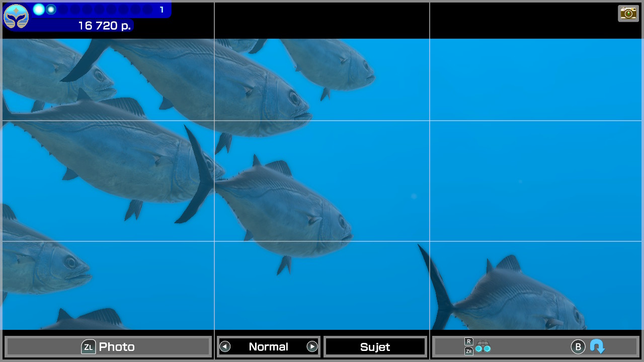Click the whale tail emblem icon
This screenshot has height=362, width=644.
click(x=16, y=17)
